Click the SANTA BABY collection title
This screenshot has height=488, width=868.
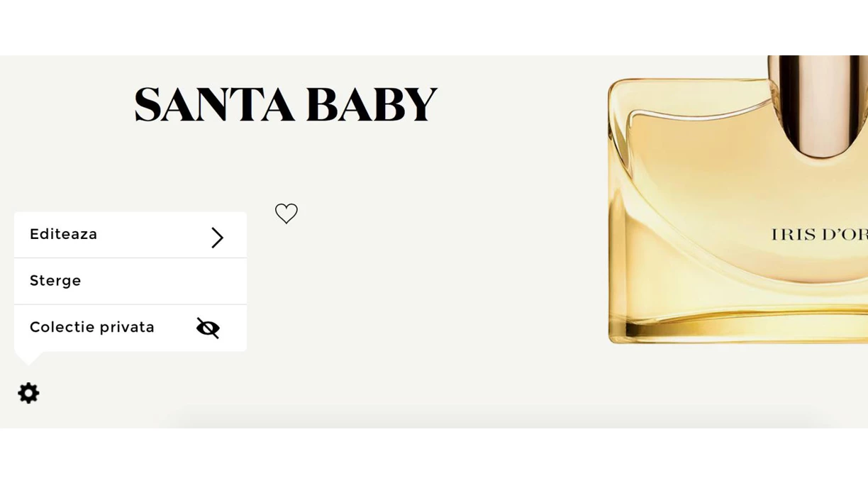286,105
